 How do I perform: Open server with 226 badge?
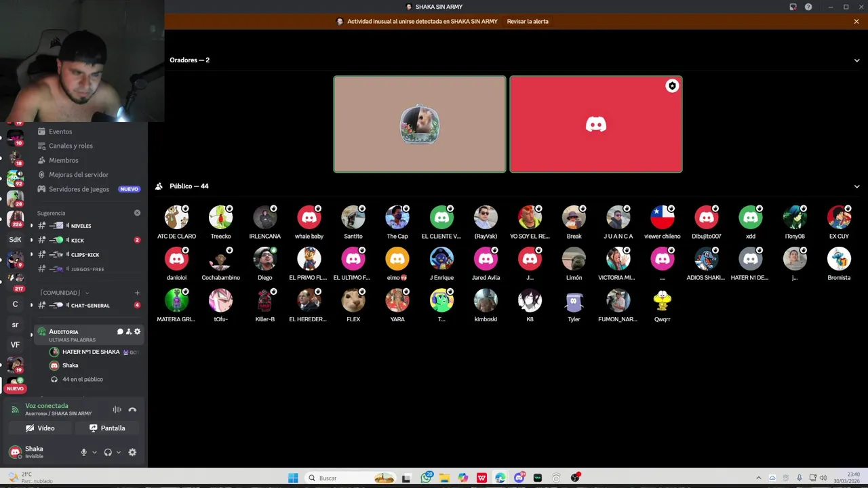tap(15, 218)
